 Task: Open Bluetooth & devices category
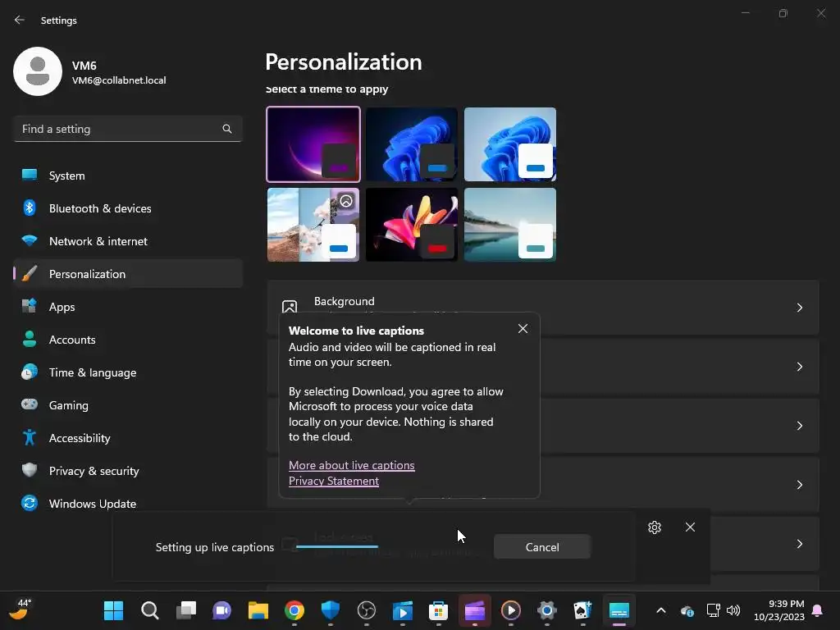tap(127, 208)
